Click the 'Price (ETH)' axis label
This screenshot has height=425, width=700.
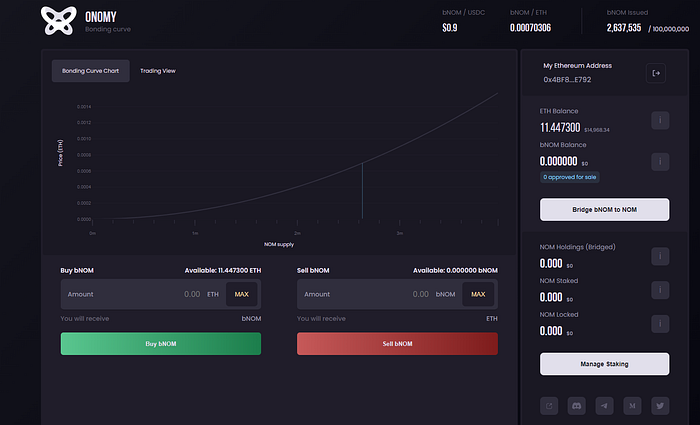point(60,153)
